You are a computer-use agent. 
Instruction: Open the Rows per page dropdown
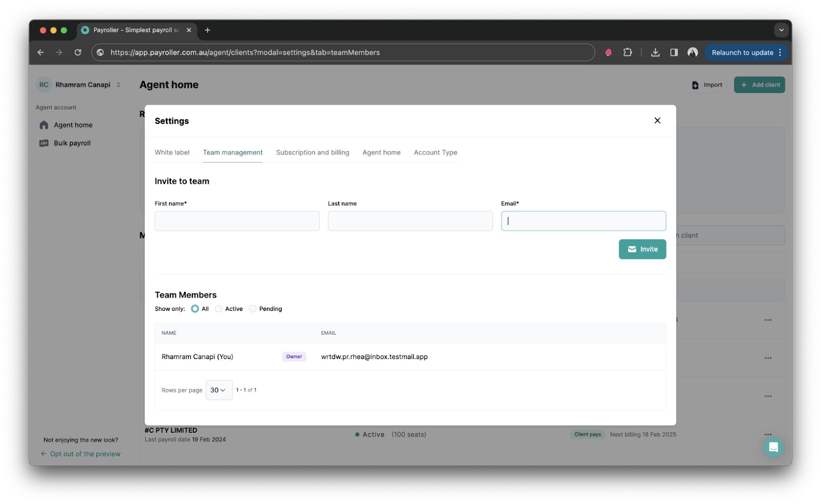219,390
